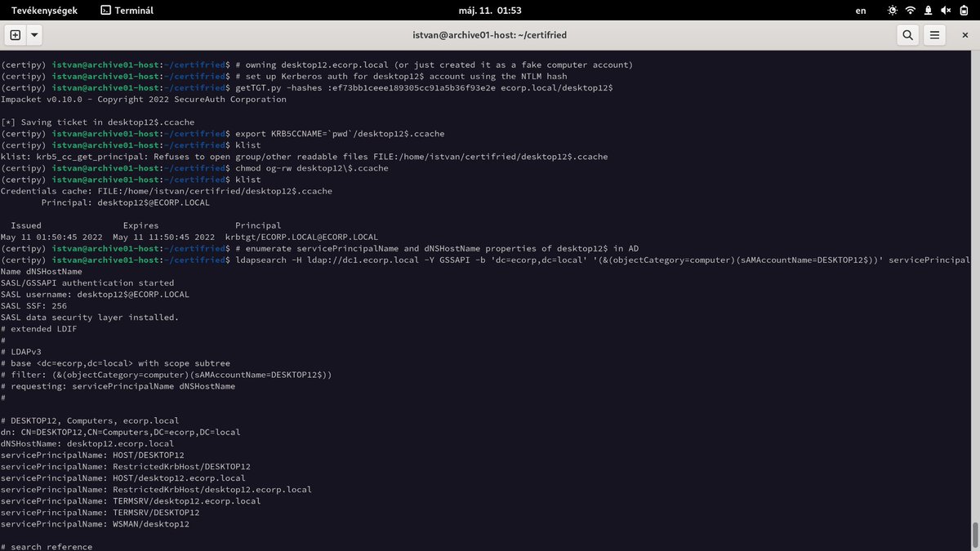Expand the new-tab dropdown arrow

[x=34, y=35]
